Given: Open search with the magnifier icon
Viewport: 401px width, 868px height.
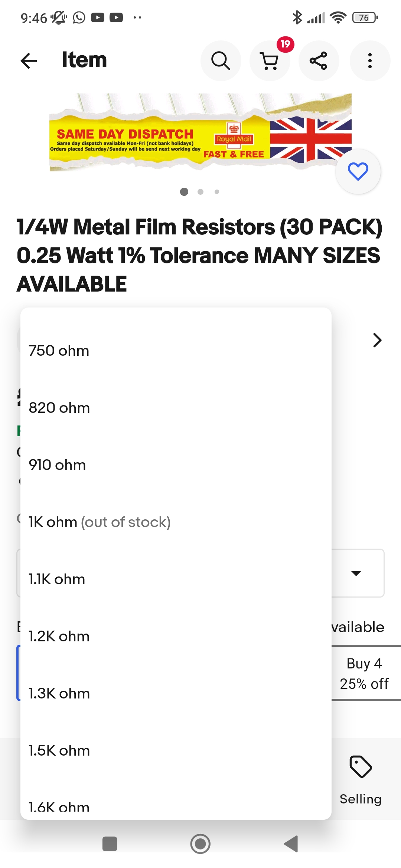Looking at the screenshot, I should coord(221,60).
